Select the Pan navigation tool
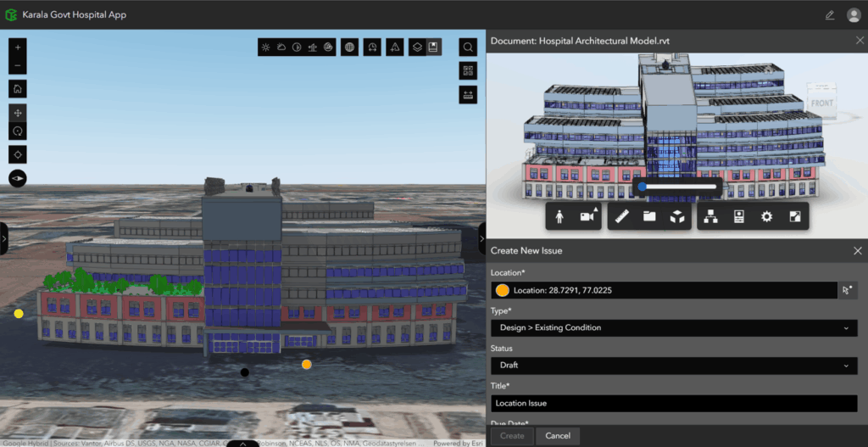Image resolution: width=868 pixels, height=447 pixels. [18, 113]
